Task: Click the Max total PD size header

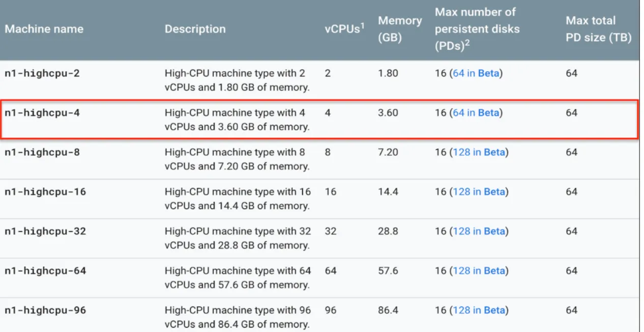Action: click(x=599, y=29)
